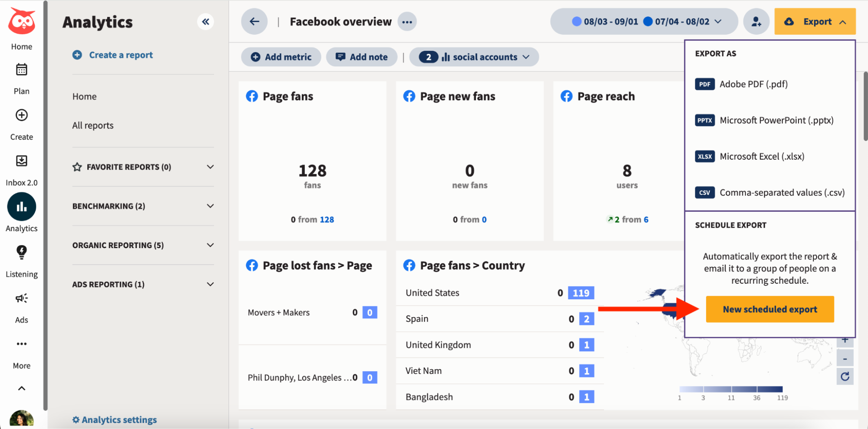Viewport: 868px width, 429px height.
Task: Collapse sidebar using the up chevron
Action: pos(22,388)
